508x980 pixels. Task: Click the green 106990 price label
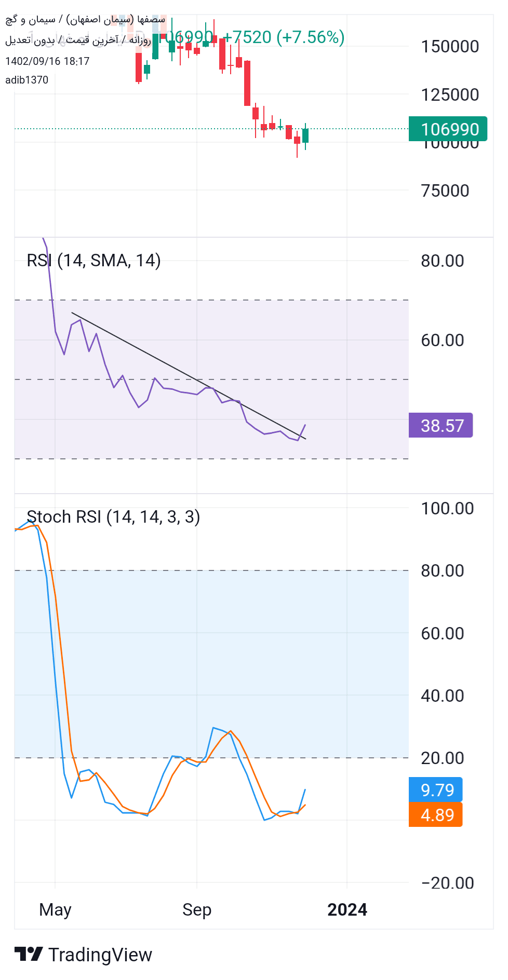click(x=448, y=129)
